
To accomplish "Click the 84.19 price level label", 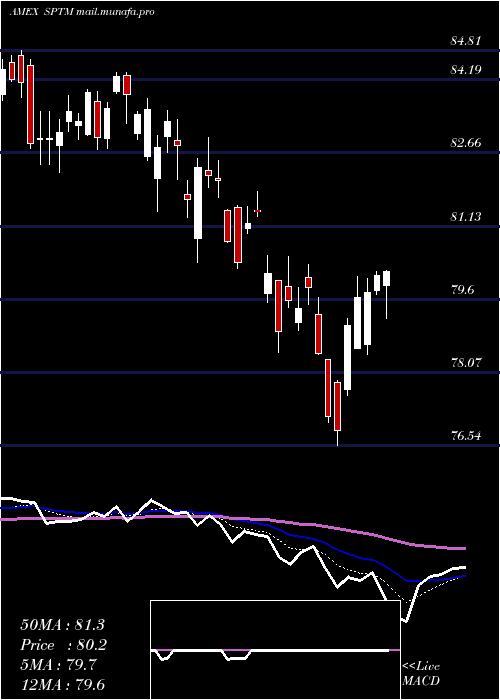I will [x=466, y=70].
